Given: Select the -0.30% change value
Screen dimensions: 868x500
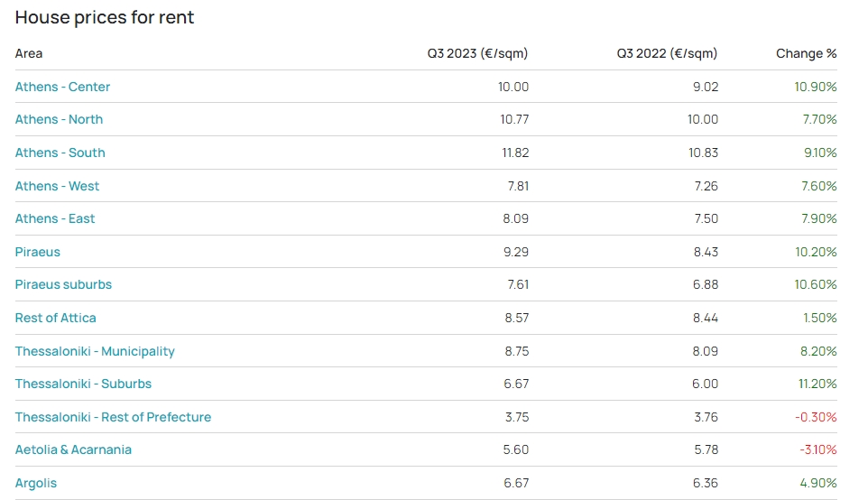Looking at the screenshot, I should click(816, 417).
